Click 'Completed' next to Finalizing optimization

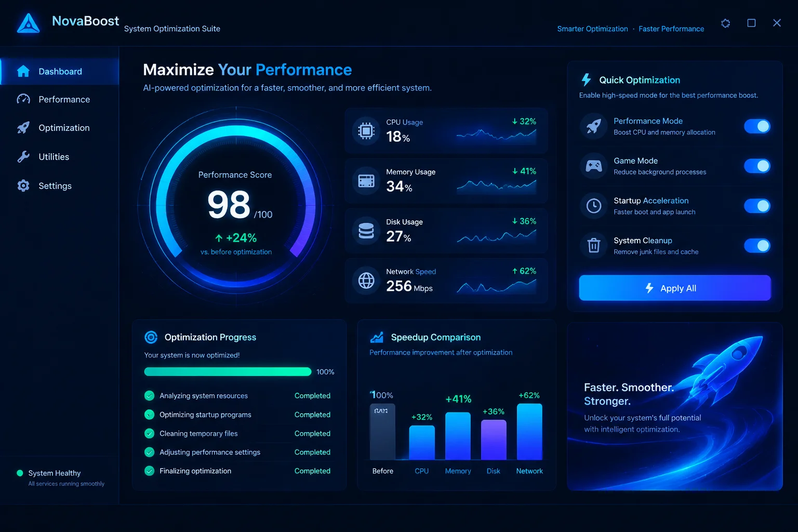click(312, 471)
